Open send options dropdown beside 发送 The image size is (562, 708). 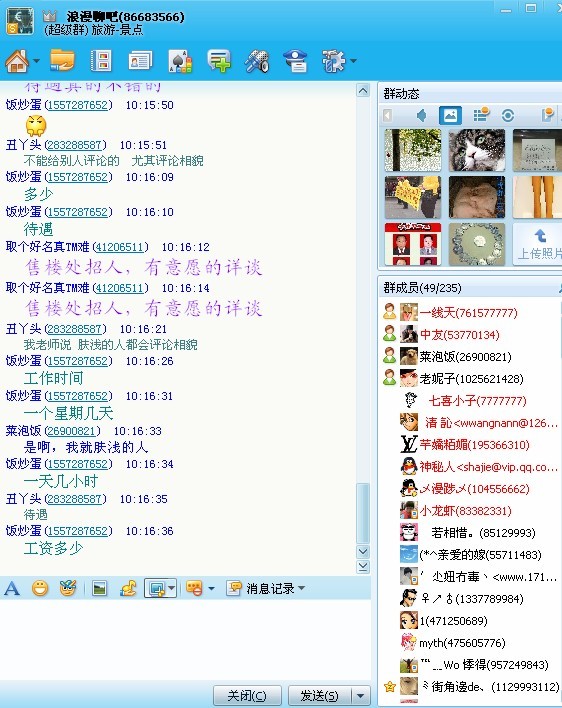(x=361, y=695)
